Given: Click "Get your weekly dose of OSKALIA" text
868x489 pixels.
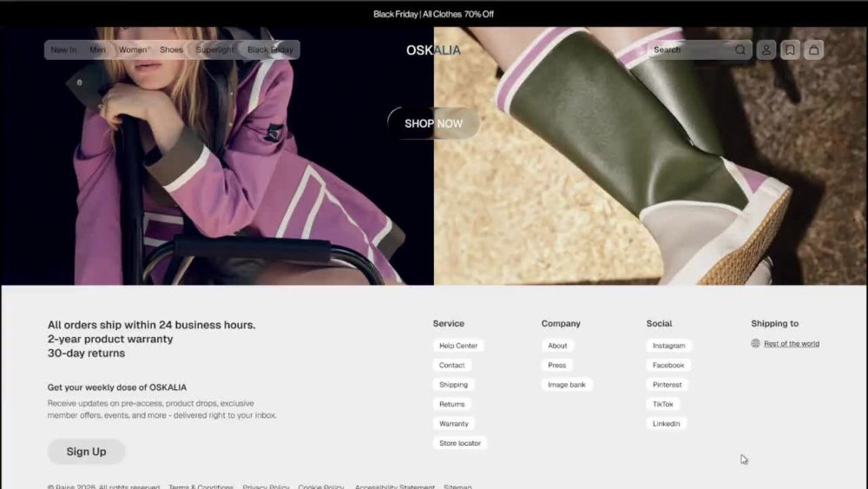Looking at the screenshot, I should [x=117, y=387].
